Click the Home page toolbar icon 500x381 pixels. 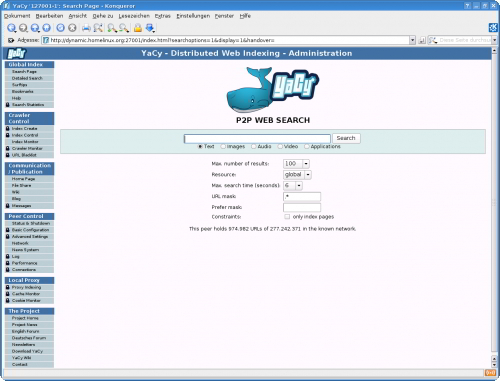coord(47,28)
